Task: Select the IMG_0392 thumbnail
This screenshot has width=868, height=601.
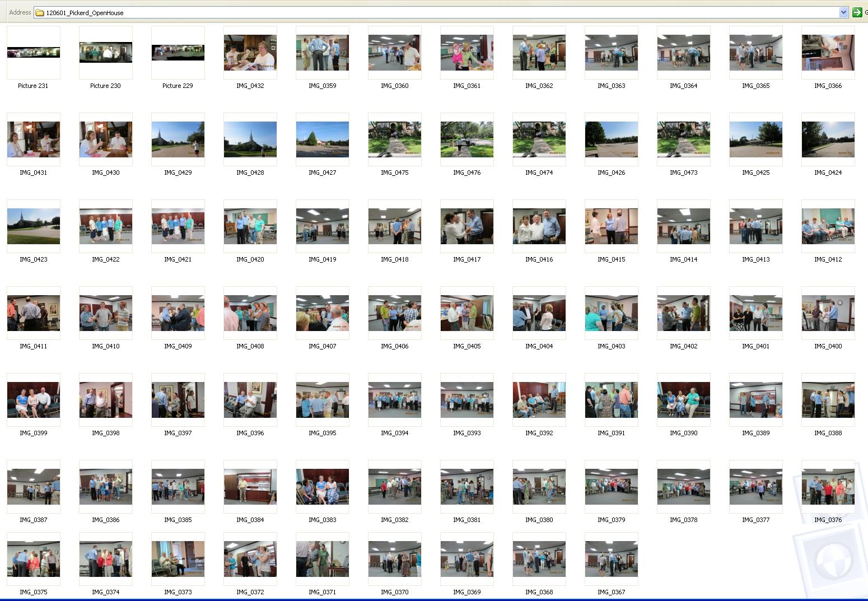Action: pyautogui.click(x=539, y=400)
